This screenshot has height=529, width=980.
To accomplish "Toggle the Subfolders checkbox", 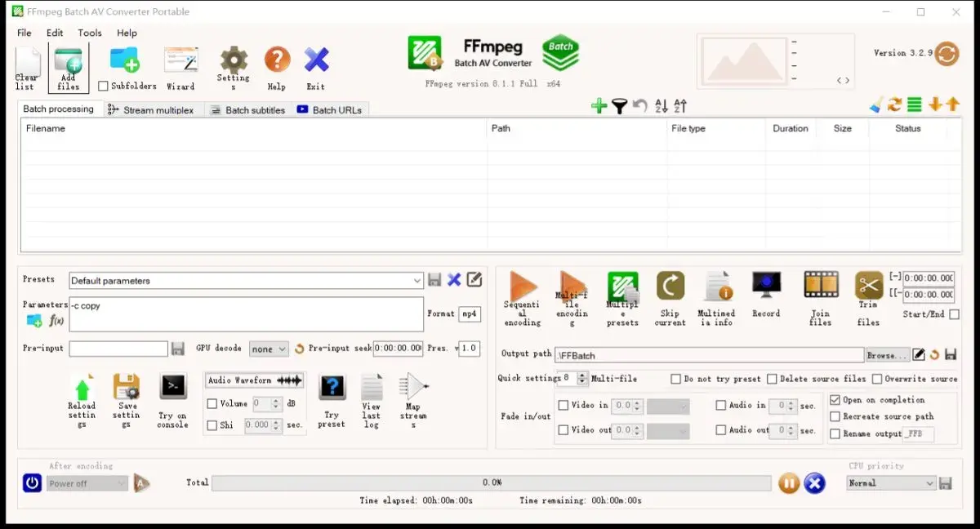I will point(103,86).
